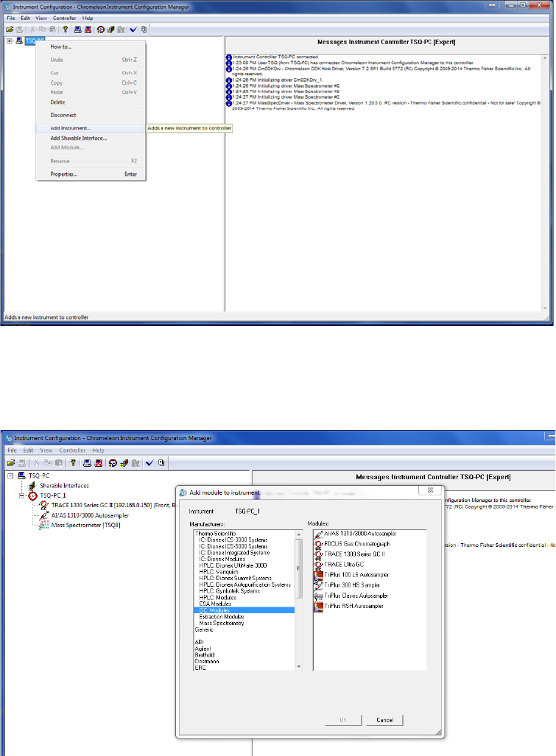
Task: Click Cancel in Add module dialog
Action: click(384, 720)
